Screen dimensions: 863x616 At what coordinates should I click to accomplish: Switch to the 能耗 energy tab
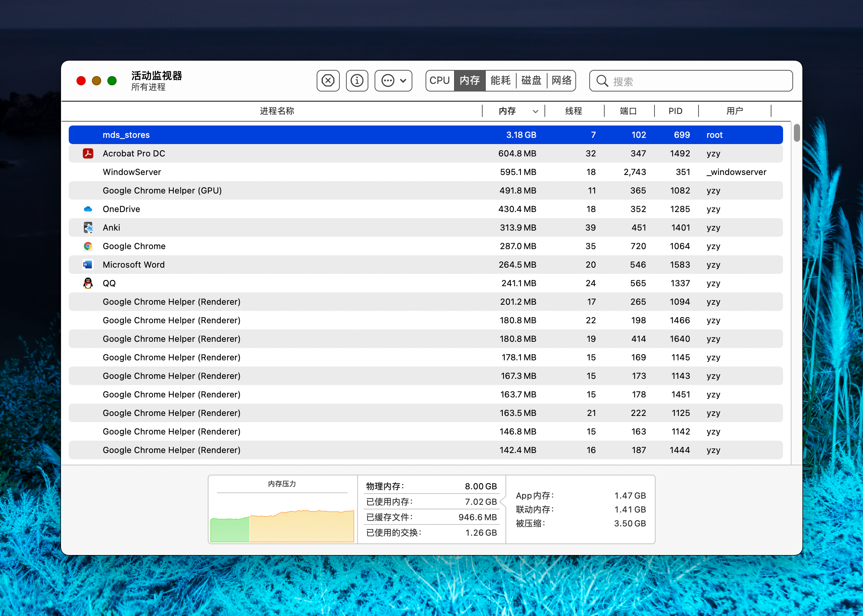coord(500,80)
